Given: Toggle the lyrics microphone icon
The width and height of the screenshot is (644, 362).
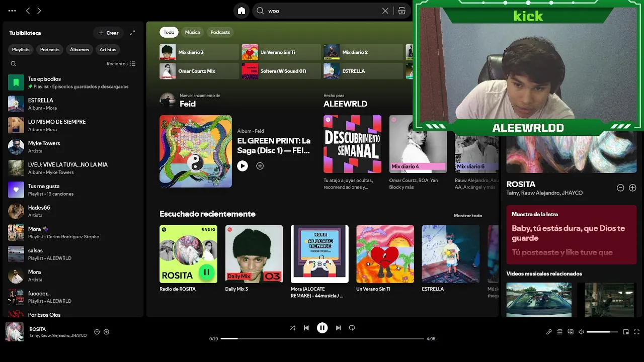Looking at the screenshot, I should pos(549,332).
